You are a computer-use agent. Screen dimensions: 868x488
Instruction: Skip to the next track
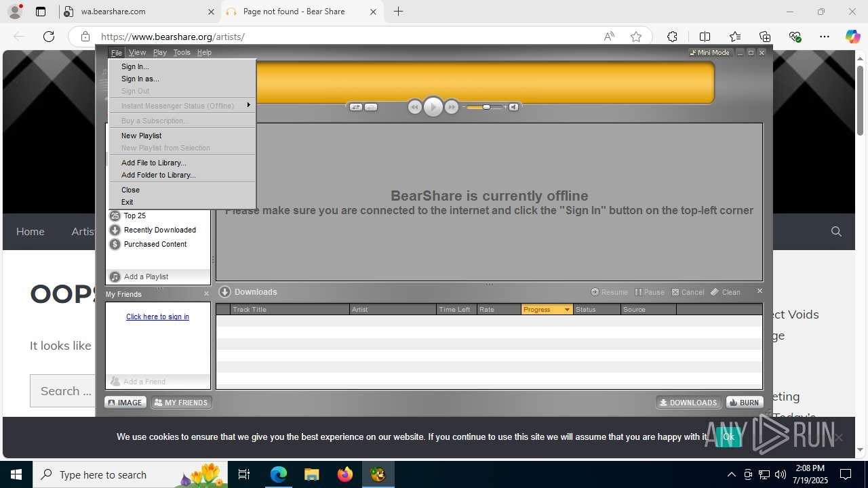(x=452, y=107)
